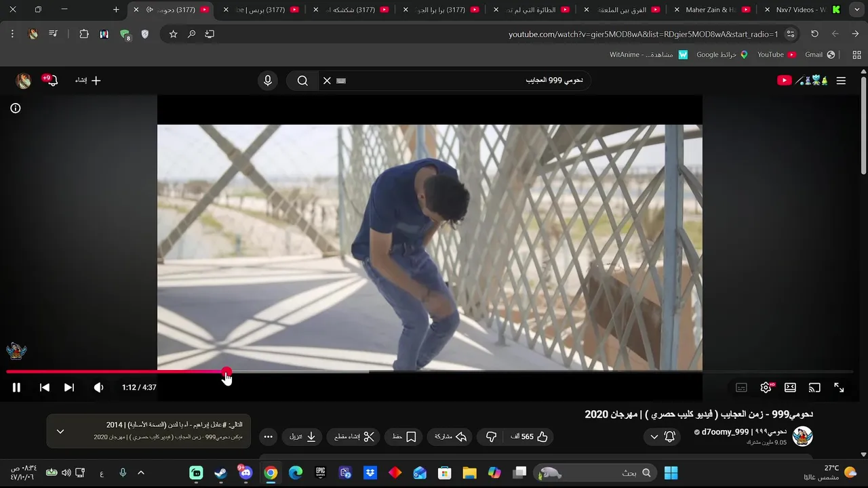
Task: Open YouTube bookmark in bookmarks bar
Action: pyautogui.click(x=776, y=55)
